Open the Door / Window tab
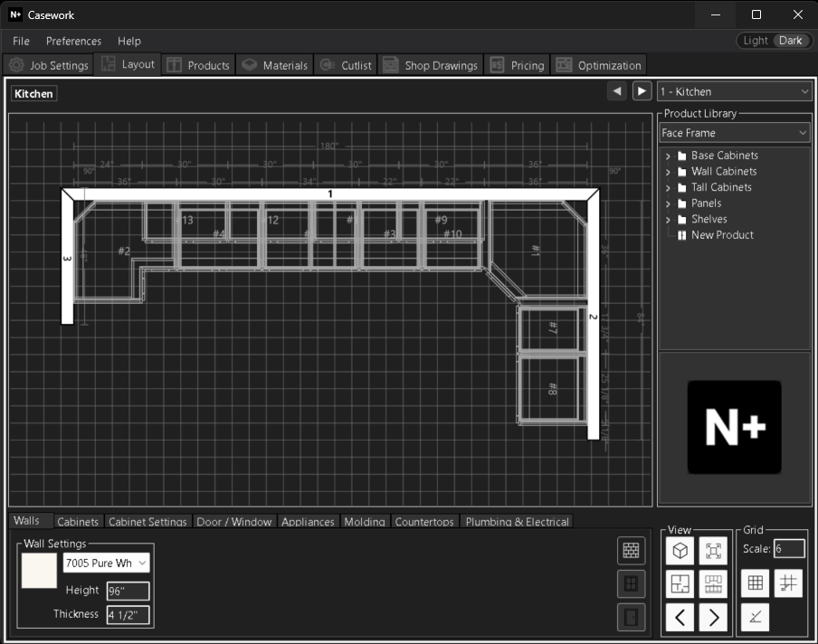 click(x=234, y=522)
